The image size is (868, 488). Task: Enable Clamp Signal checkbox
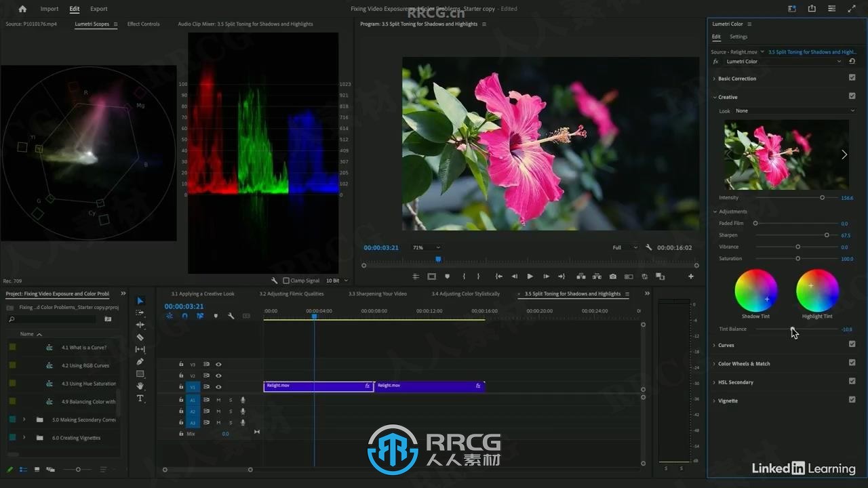click(286, 281)
